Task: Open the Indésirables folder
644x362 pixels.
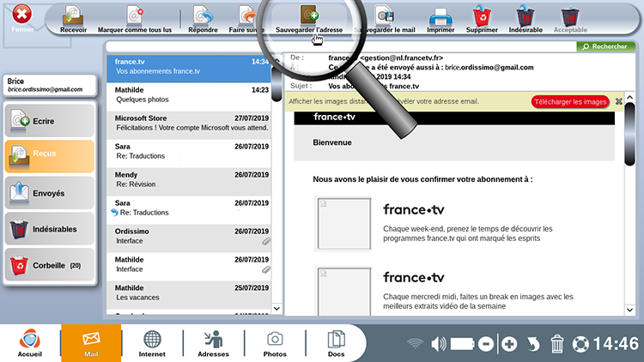Action: point(49,229)
